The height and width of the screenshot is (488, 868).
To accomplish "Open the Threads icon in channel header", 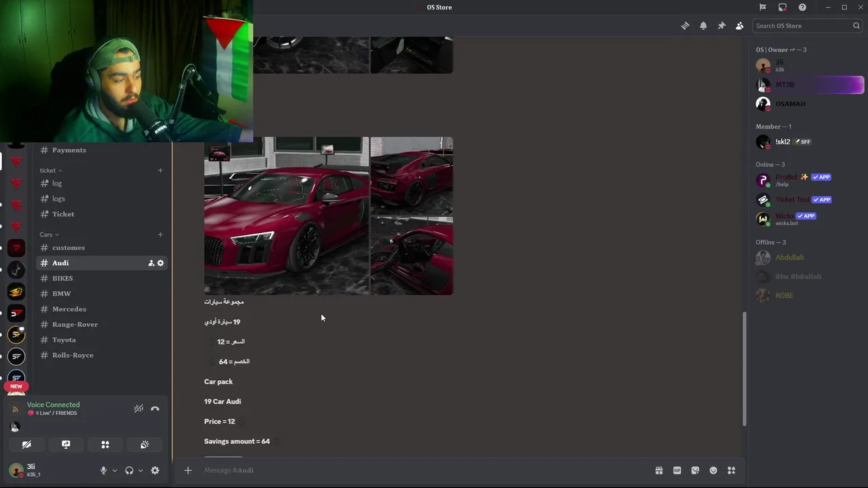I will coord(685,26).
